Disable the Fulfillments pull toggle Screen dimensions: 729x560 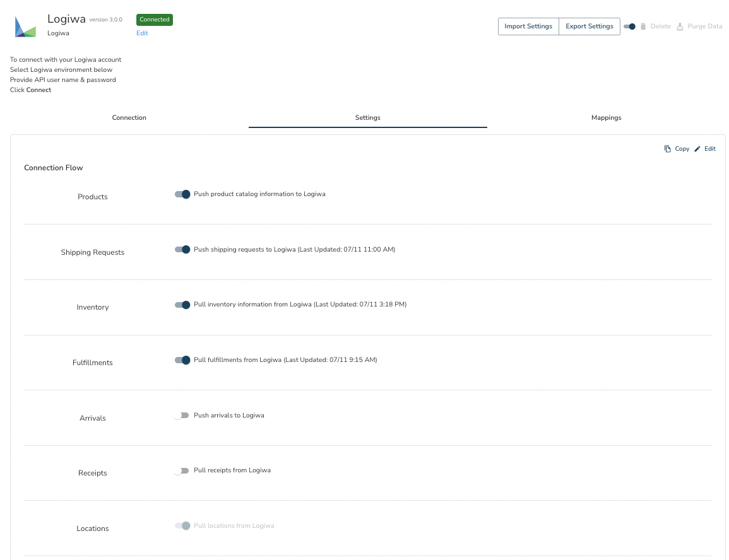click(x=182, y=360)
